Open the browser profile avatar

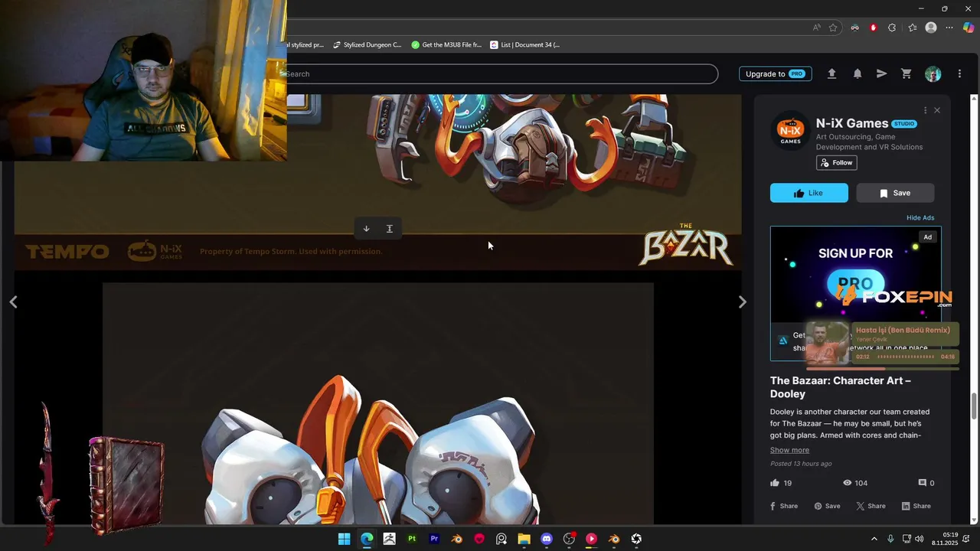pos(931,28)
